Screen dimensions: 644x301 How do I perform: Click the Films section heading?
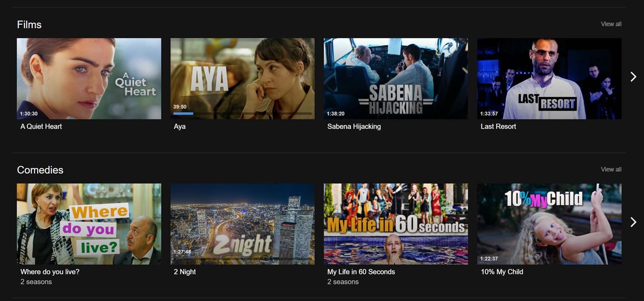29,25
